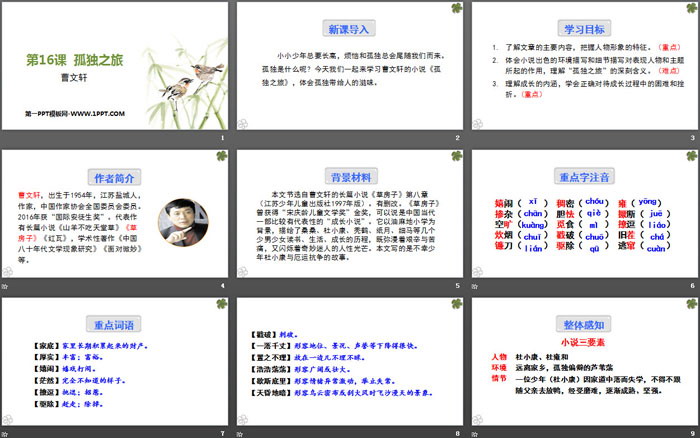Click the animation star icon under slide 7
Screen dimensions: 700x438
pyautogui.click(x=4, y=434)
